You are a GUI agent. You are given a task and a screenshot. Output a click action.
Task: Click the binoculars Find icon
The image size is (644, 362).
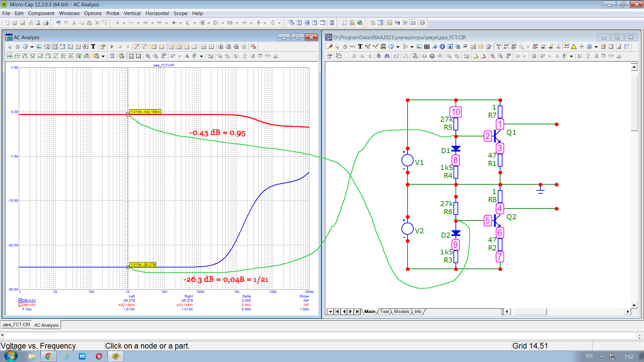387,56
